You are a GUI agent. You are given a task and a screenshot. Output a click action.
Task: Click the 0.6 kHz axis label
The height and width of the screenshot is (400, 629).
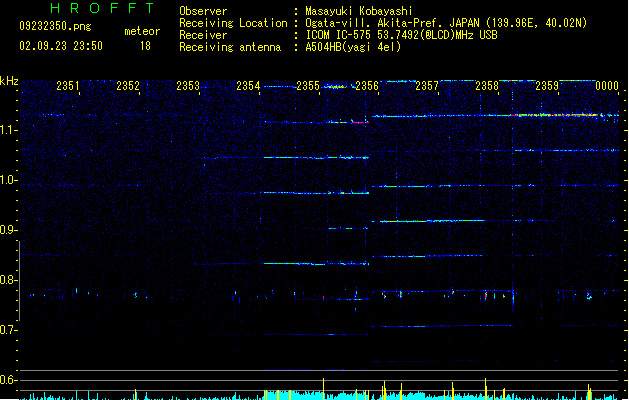click(8, 380)
